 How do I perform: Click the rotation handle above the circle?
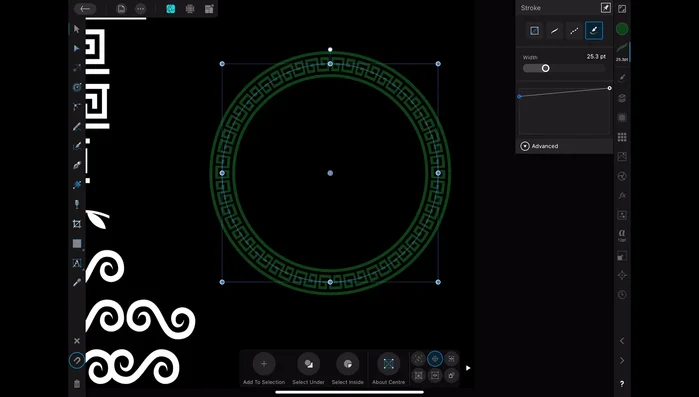click(x=330, y=49)
